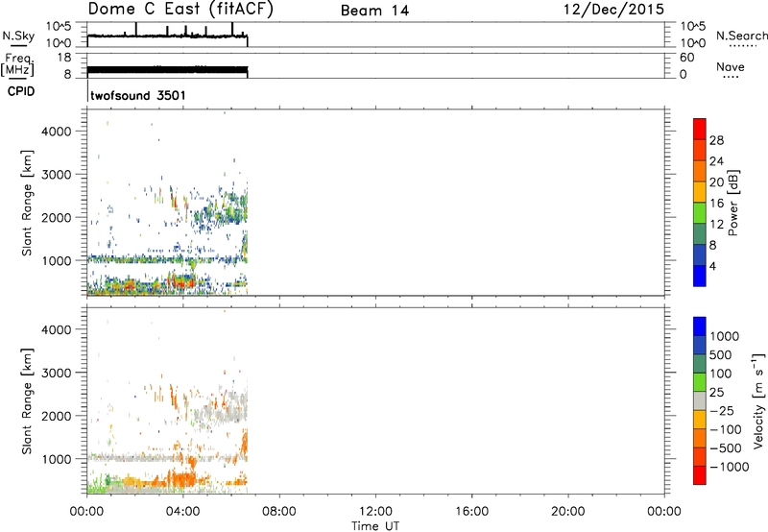Click the '4' tick on Power colorbar
This screenshot has height=532, width=768.
[x=712, y=266]
